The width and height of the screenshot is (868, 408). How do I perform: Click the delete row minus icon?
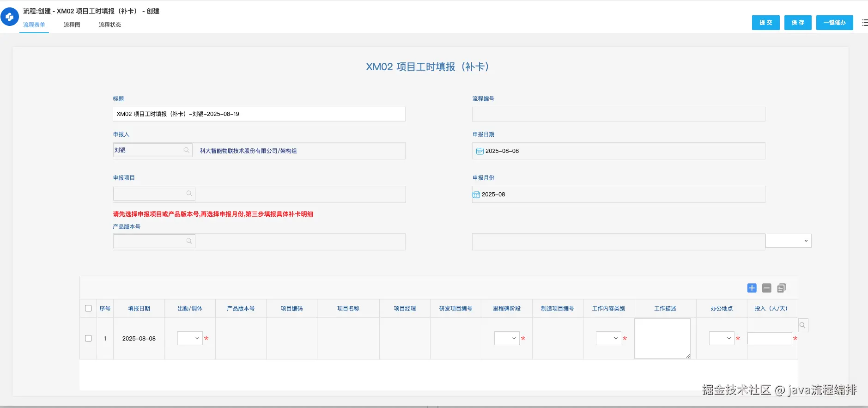(x=766, y=288)
